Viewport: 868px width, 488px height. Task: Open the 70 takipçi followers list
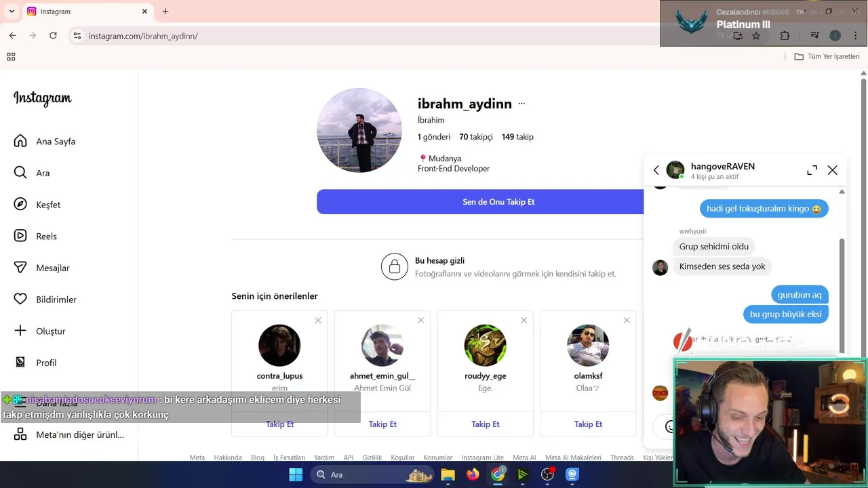pyautogui.click(x=476, y=137)
